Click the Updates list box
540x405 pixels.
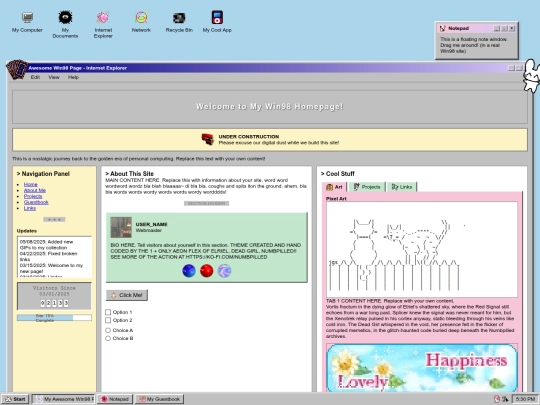(x=54, y=257)
